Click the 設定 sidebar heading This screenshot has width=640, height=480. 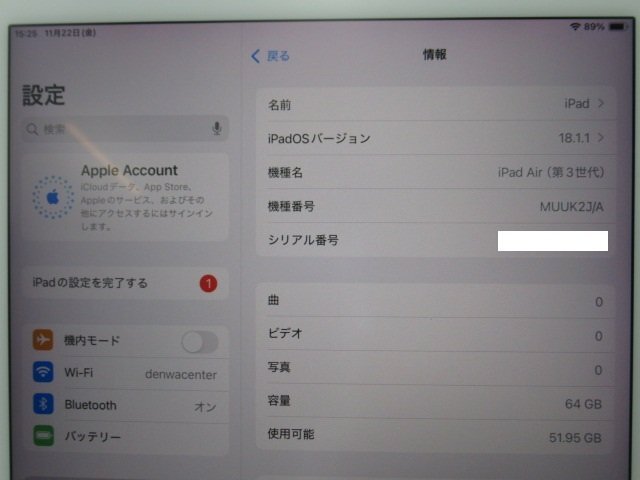(x=43, y=96)
